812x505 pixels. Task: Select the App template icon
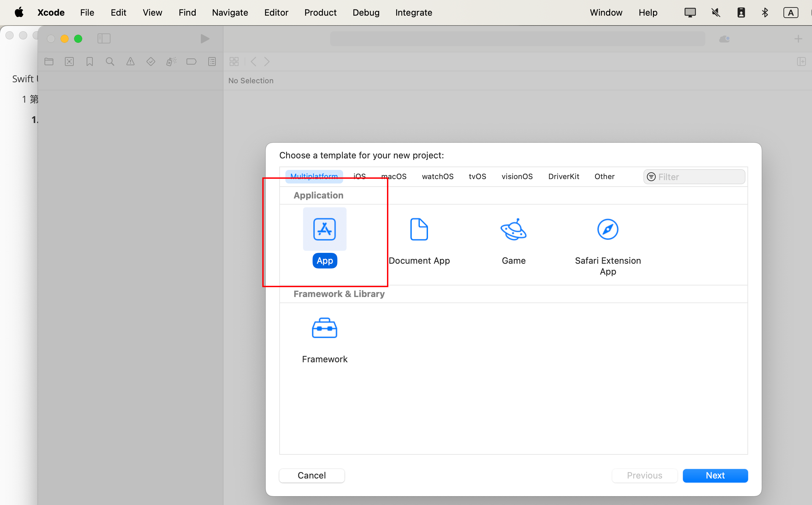[x=324, y=229]
